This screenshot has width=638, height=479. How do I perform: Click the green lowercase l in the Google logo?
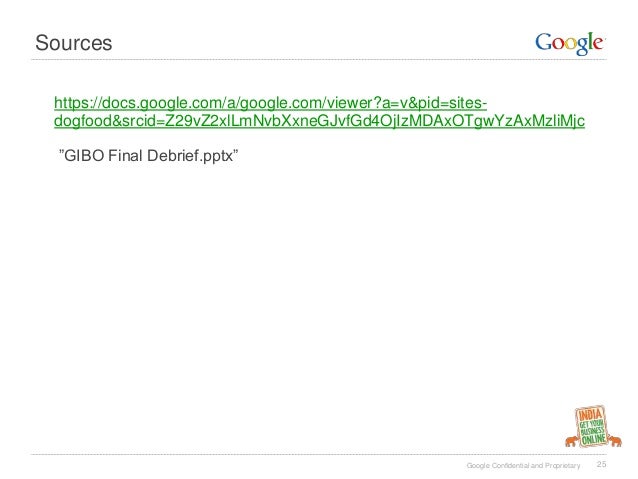point(590,41)
